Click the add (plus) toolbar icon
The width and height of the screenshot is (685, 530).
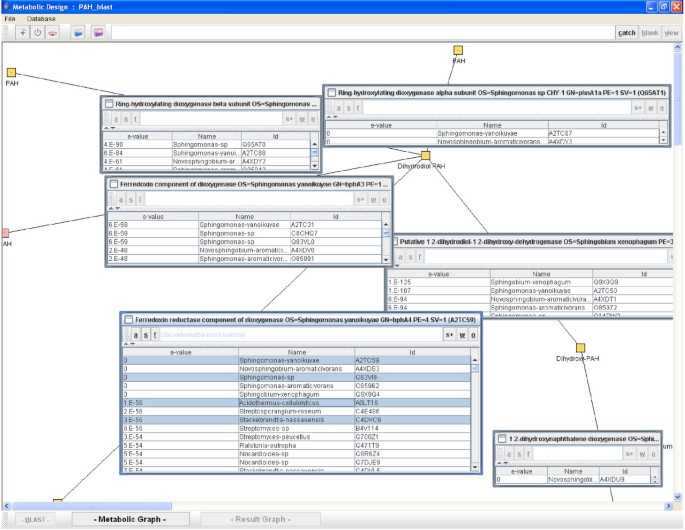click(x=22, y=33)
